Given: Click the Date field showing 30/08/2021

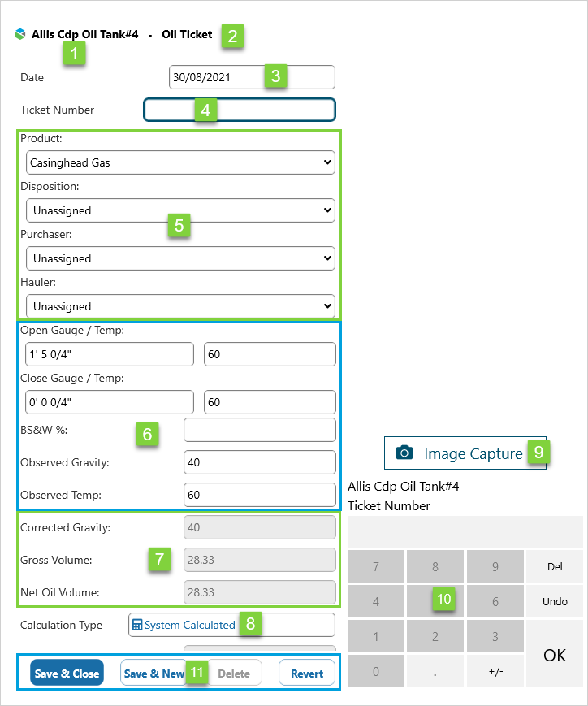Looking at the screenshot, I should click(x=252, y=77).
